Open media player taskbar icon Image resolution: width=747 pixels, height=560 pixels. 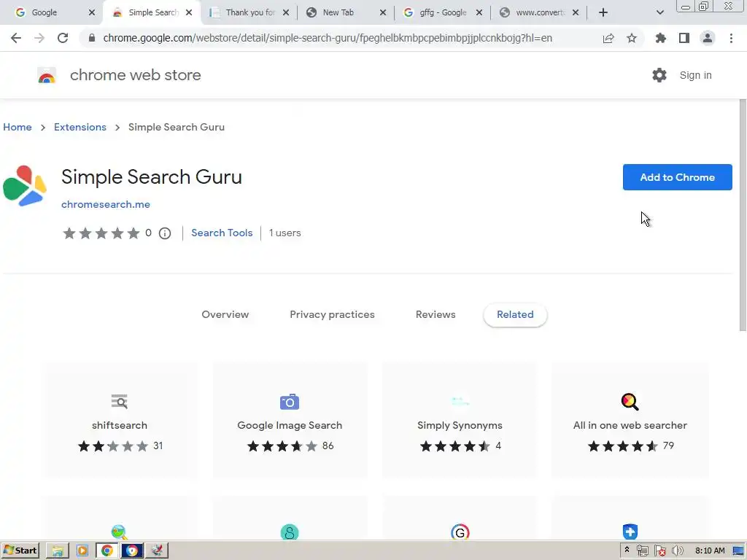pos(82,551)
